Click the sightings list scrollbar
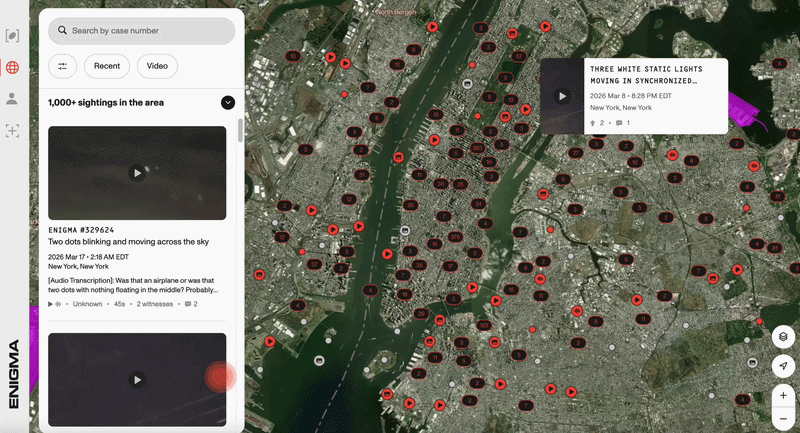The width and height of the screenshot is (800, 433). [240, 131]
